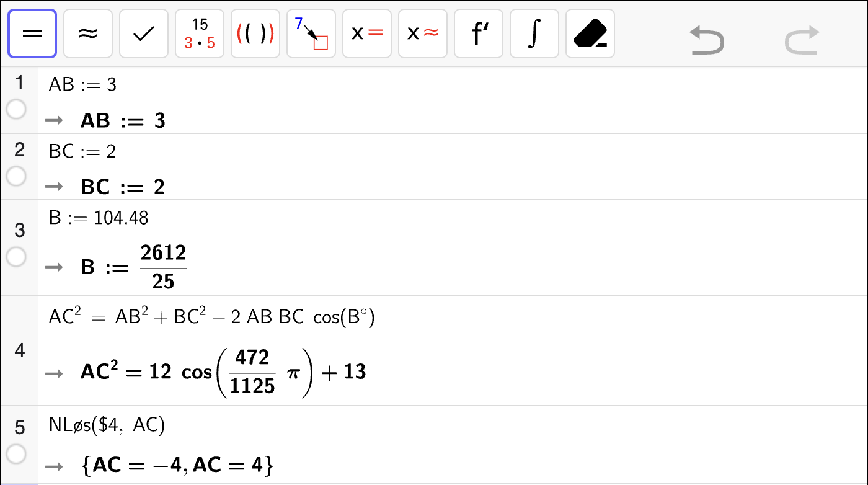Click the Undo arrow
The image size is (868, 485).
(707, 41)
